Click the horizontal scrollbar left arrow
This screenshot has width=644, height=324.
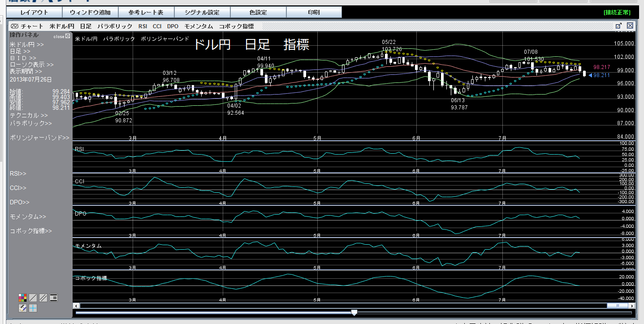coord(75,306)
